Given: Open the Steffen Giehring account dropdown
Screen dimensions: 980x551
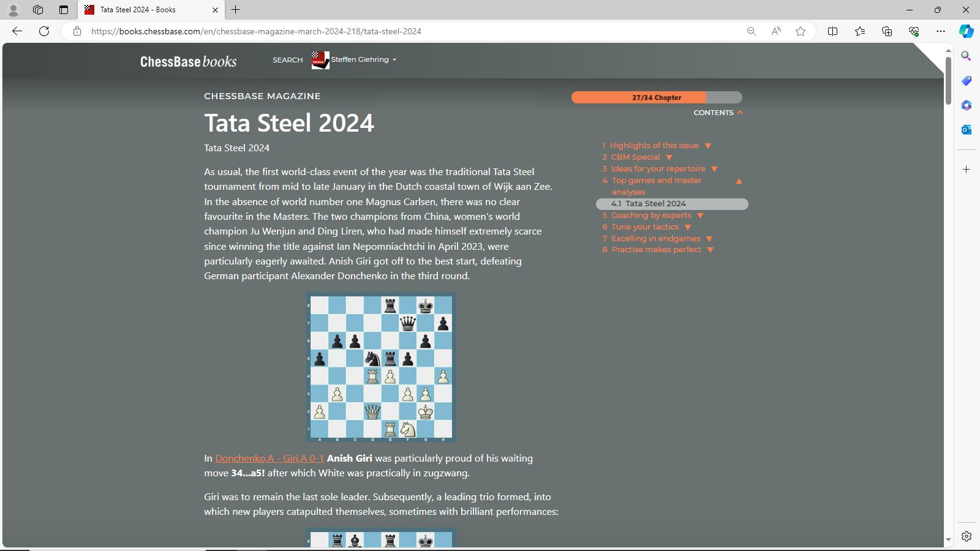Looking at the screenshot, I should coord(364,59).
